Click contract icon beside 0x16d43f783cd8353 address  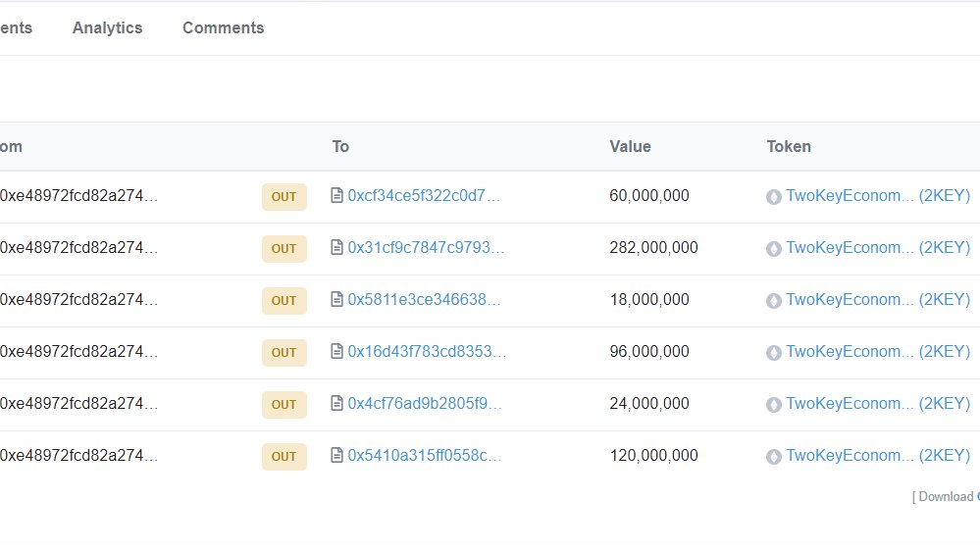click(x=336, y=351)
